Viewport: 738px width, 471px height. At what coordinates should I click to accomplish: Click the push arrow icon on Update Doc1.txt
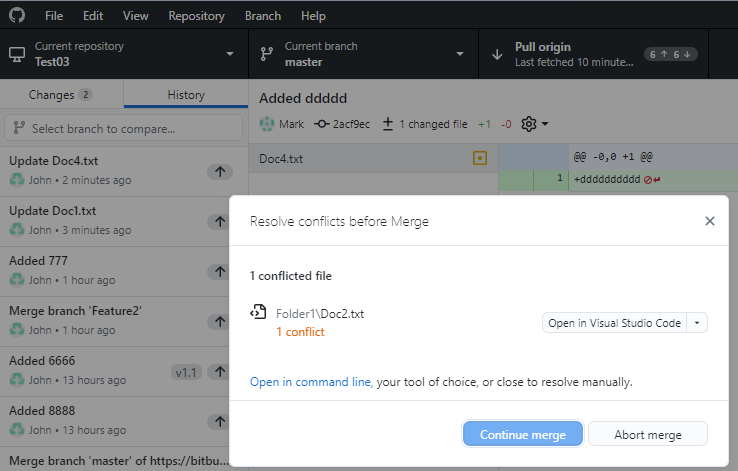[220, 222]
